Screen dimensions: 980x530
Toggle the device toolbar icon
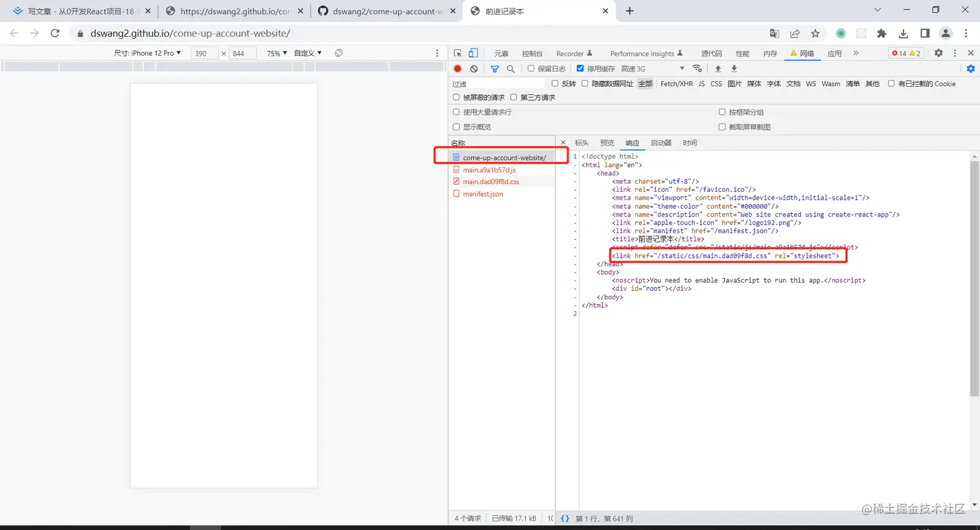click(x=473, y=53)
